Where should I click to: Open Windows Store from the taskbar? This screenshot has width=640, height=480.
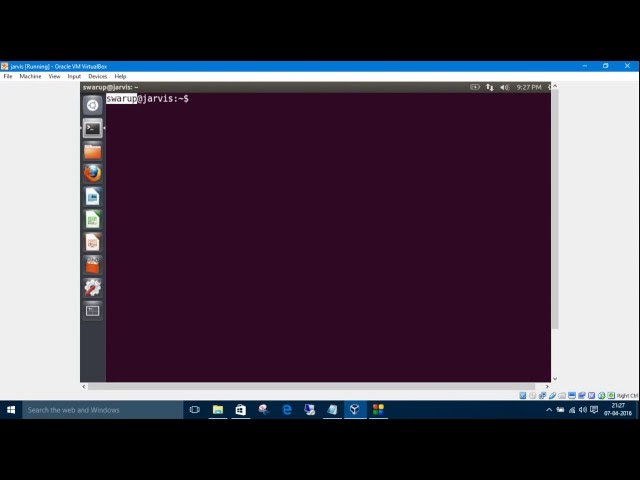pyautogui.click(x=241, y=410)
